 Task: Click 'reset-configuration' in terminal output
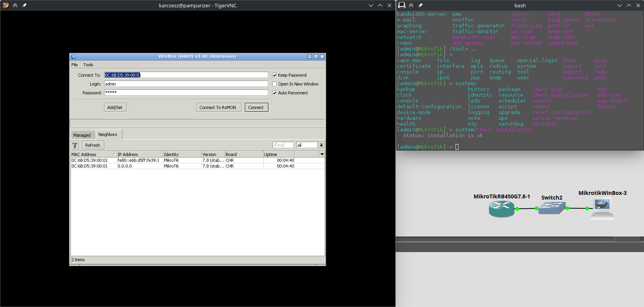[562, 112]
